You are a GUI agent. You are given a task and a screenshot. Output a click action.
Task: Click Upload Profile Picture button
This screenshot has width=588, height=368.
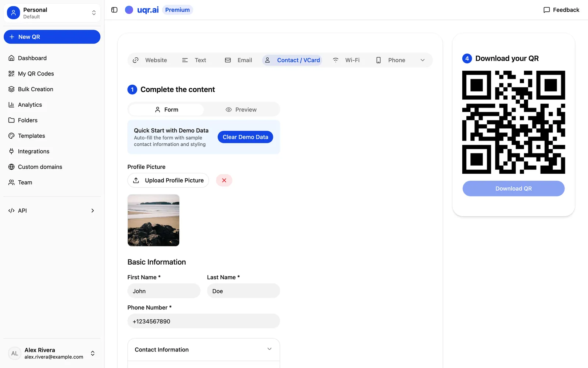[168, 180]
